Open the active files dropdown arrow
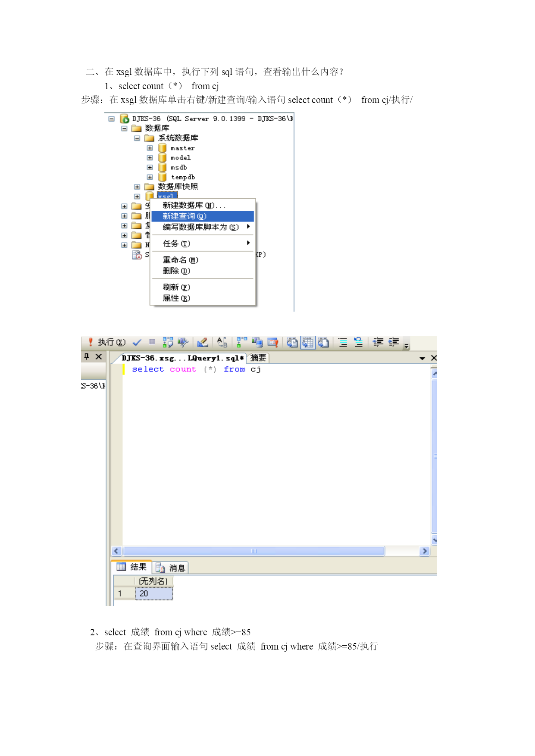 pos(422,358)
